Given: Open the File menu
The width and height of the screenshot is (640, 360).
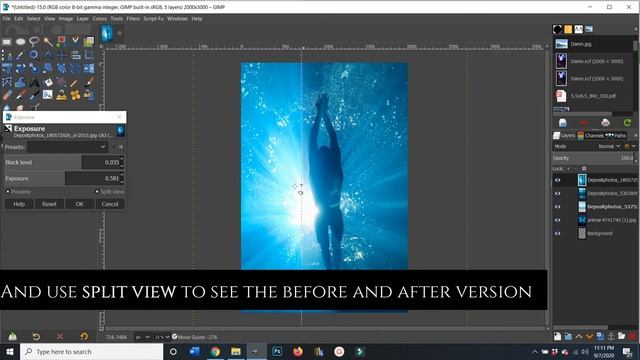Looking at the screenshot, I should coord(7,19).
